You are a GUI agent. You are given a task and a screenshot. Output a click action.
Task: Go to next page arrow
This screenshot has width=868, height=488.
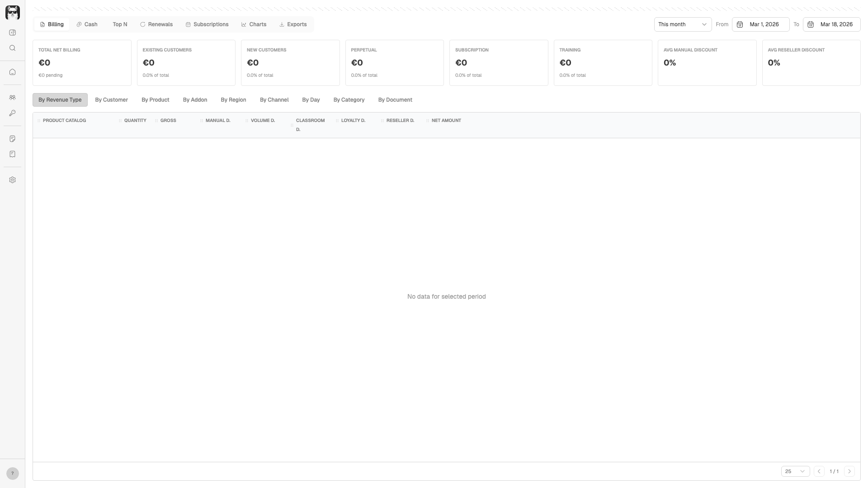click(849, 471)
